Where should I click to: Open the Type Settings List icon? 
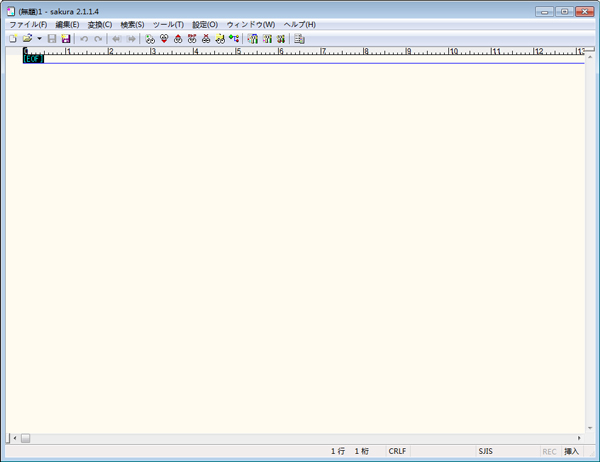[x=253, y=39]
